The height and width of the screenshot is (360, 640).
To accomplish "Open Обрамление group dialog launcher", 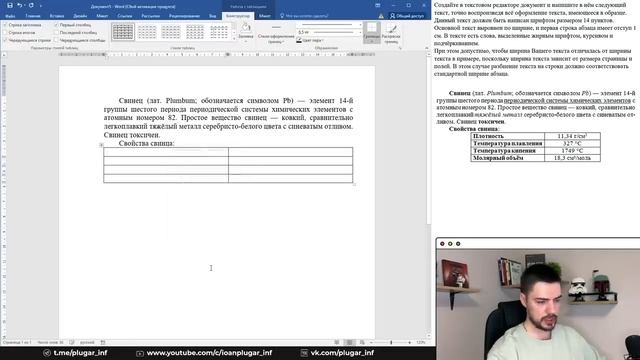I will [400, 48].
